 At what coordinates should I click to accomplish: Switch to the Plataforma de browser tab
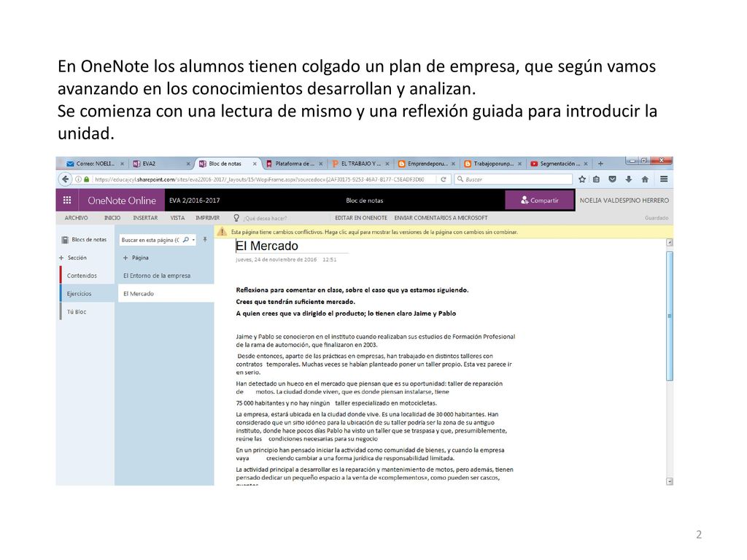pyautogui.click(x=295, y=163)
